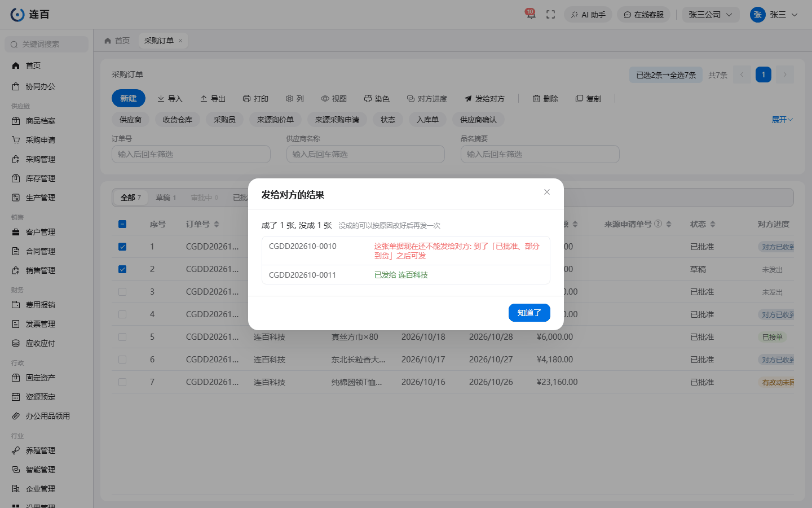812x508 pixels.
Task: Click 发给对方 send button
Action: [x=484, y=99]
